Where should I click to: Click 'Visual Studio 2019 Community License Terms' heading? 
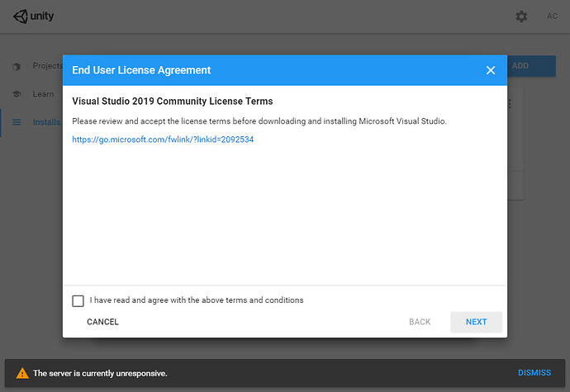pyautogui.click(x=173, y=101)
